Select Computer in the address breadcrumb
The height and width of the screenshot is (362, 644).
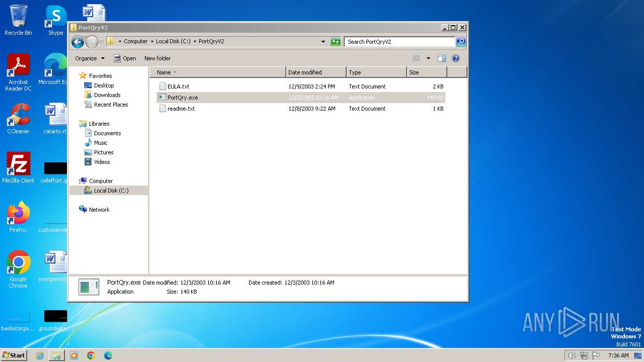click(x=135, y=42)
